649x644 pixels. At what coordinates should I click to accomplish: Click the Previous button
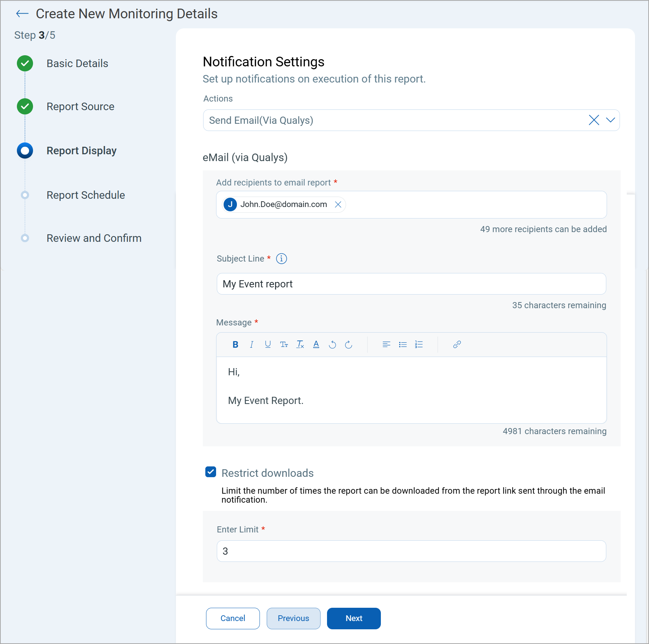click(293, 618)
